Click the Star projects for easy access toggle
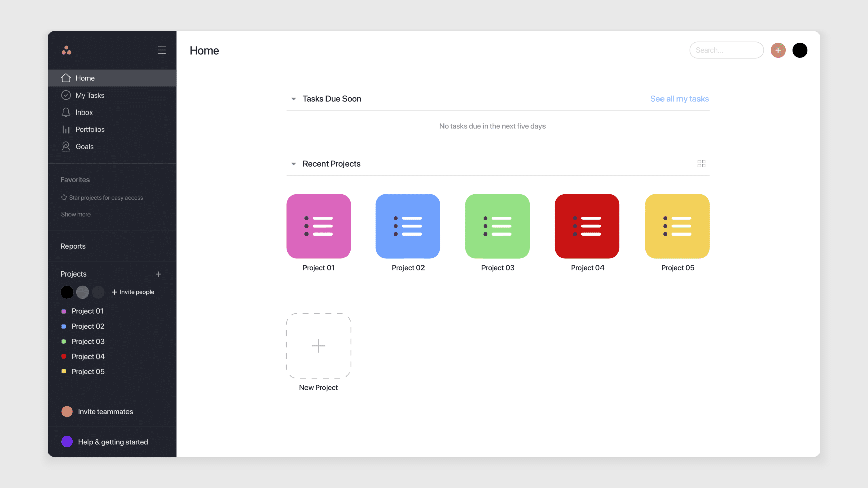This screenshot has width=868, height=488. (x=102, y=197)
